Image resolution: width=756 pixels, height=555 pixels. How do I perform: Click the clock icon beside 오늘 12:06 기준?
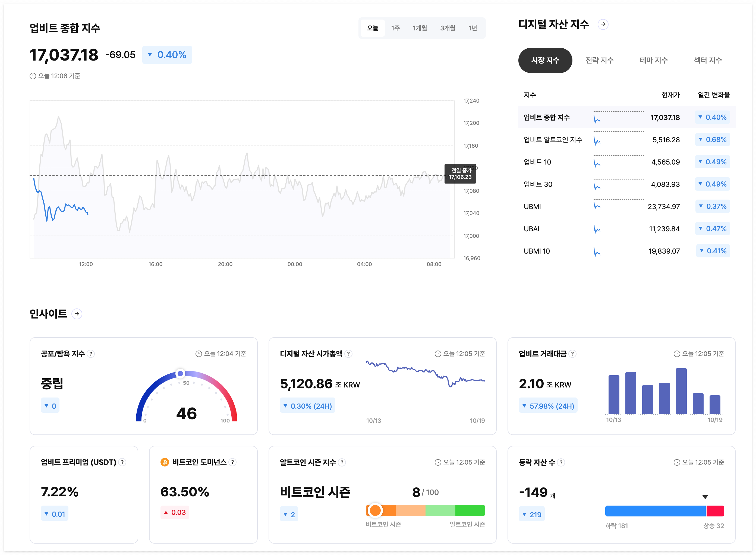(x=32, y=76)
